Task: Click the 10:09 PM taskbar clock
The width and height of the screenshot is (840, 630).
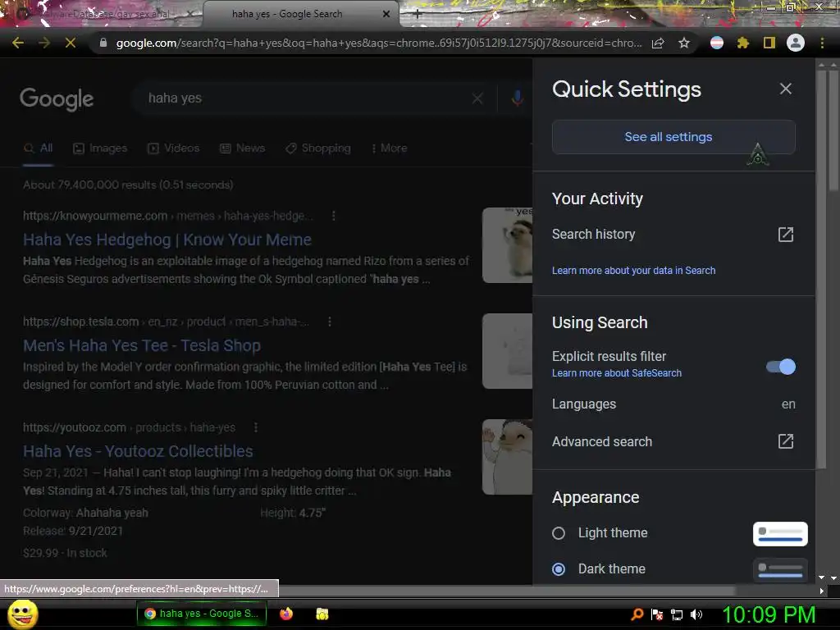Action: (x=769, y=614)
